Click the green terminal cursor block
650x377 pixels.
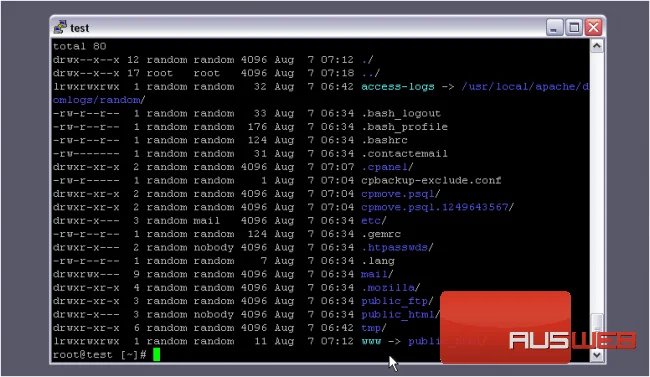[156, 355]
